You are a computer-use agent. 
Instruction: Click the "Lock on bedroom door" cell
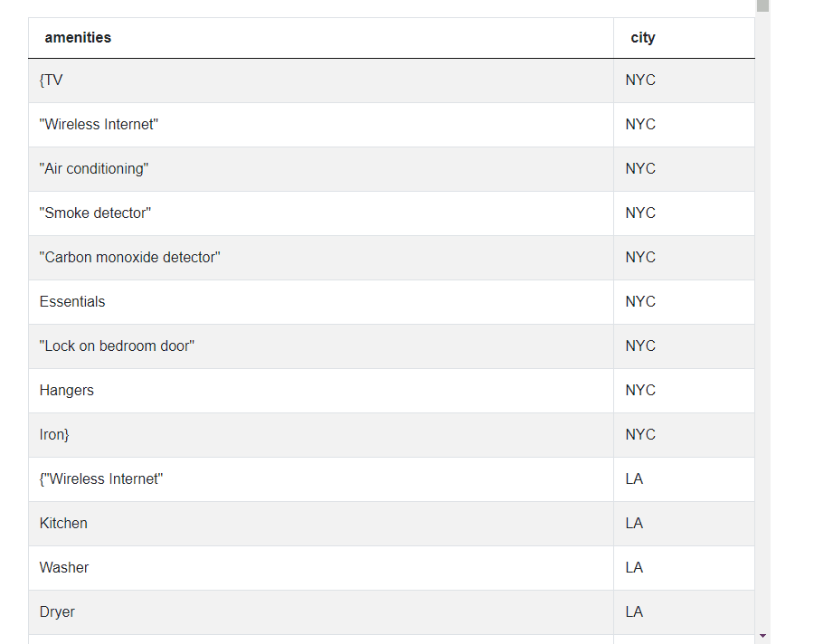point(117,346)
